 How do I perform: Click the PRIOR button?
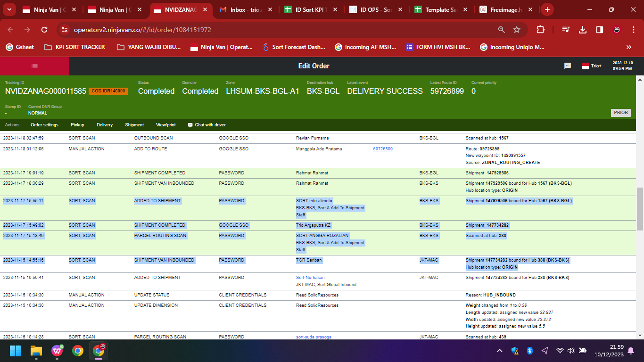pos(621,113)
